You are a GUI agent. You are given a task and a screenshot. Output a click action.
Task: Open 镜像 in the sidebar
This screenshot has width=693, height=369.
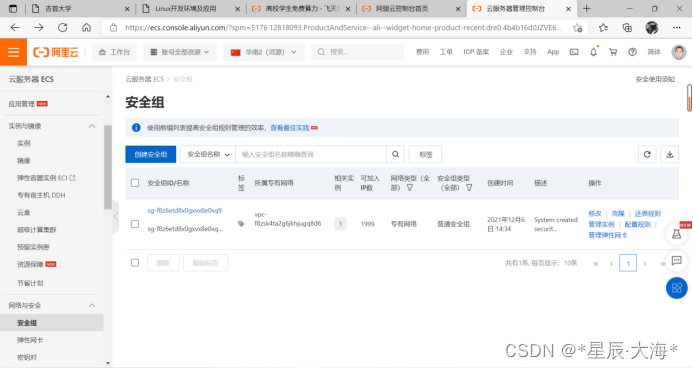24,160
